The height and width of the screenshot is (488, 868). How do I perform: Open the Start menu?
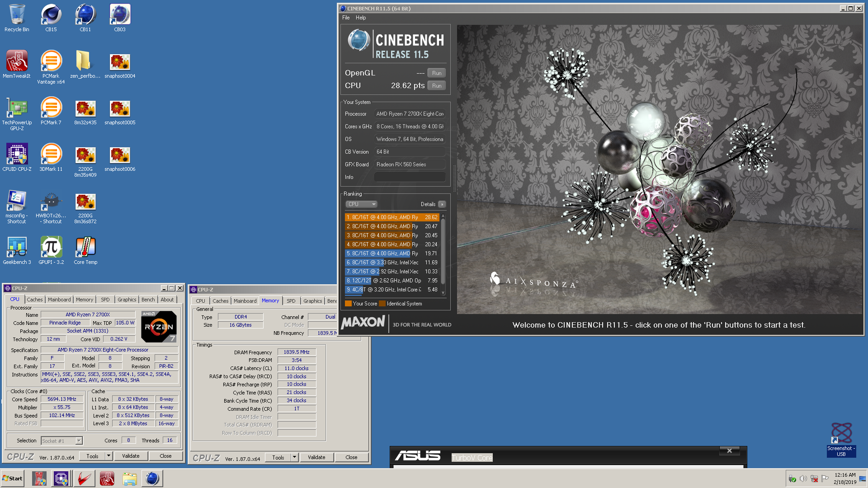[12, 478]
